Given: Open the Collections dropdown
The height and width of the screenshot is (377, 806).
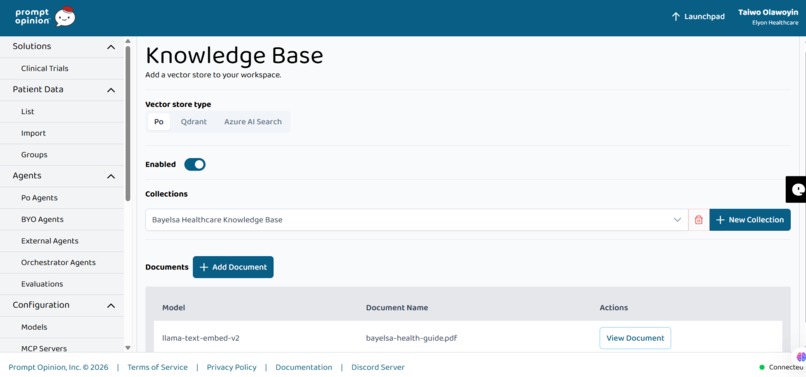Looking at the screenshot, I should 416,220.
